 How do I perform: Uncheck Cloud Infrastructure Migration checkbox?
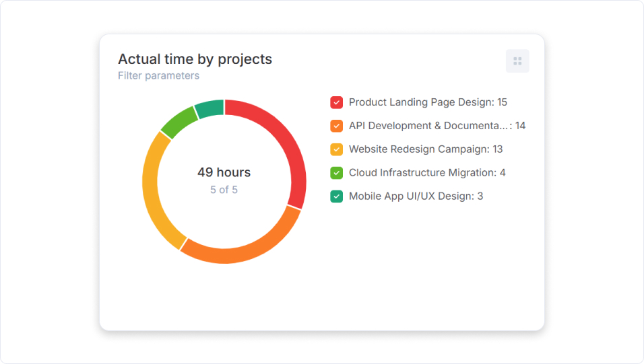337,173
